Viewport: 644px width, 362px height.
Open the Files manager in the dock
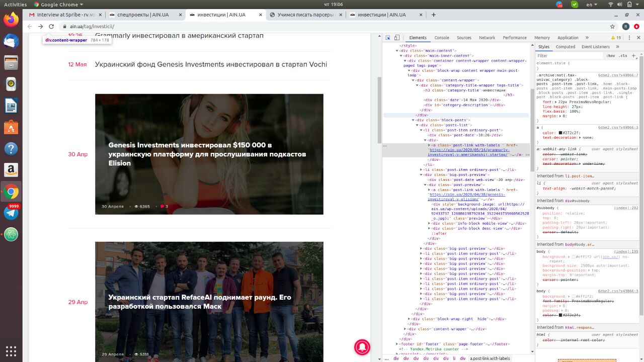[11, 63]
